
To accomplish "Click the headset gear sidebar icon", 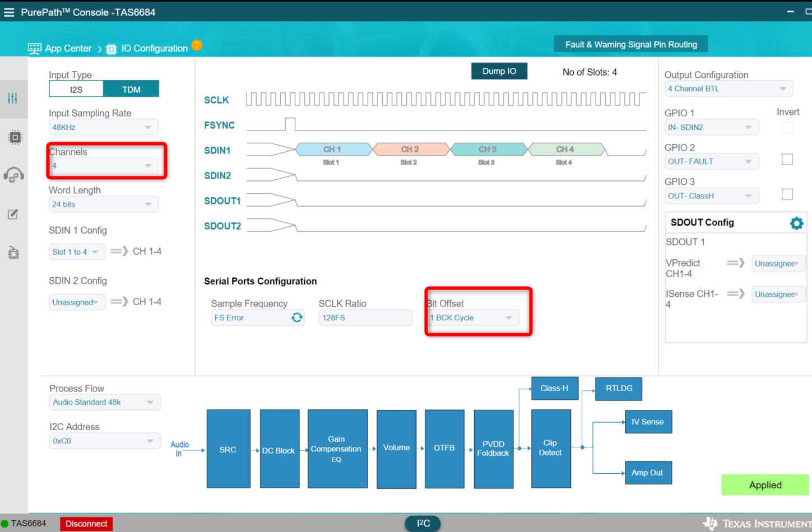I will tap(13, 175).
